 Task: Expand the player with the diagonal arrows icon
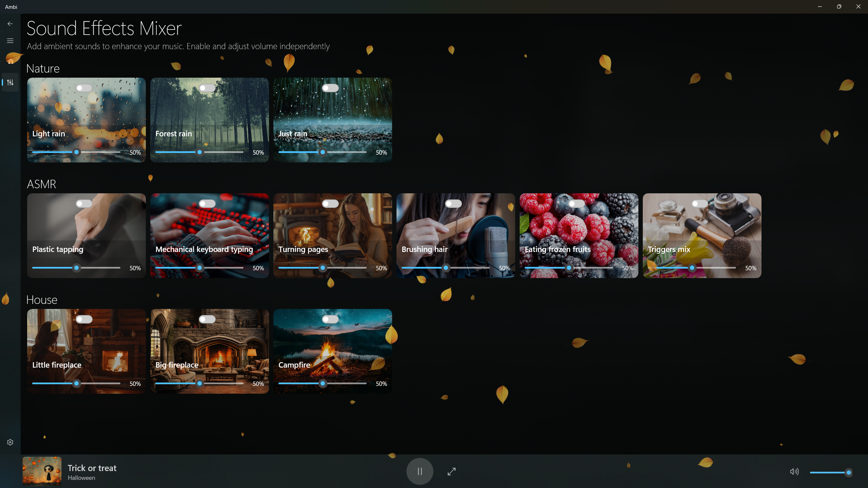[x=451, y=471]
